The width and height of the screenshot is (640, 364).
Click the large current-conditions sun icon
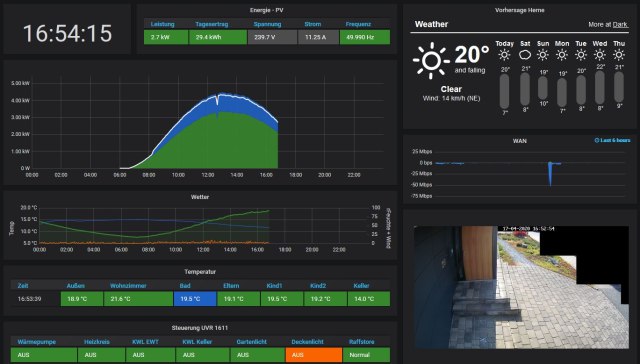(431, 60)
